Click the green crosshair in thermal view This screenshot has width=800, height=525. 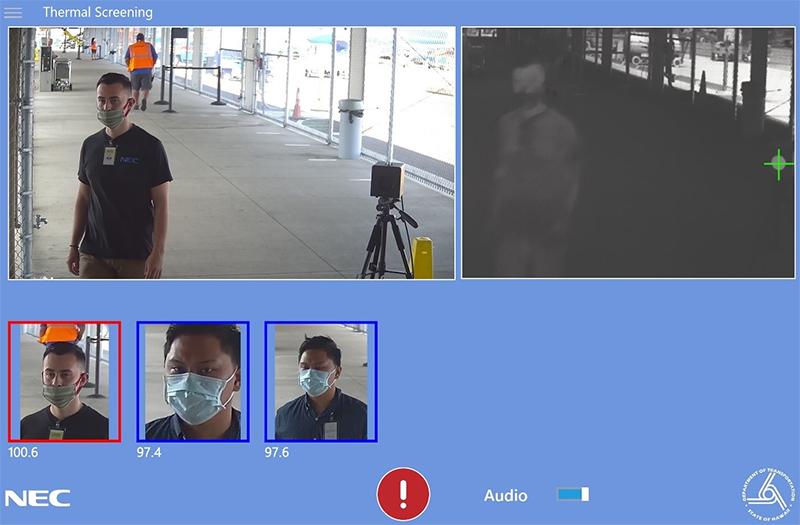point(778,164)
